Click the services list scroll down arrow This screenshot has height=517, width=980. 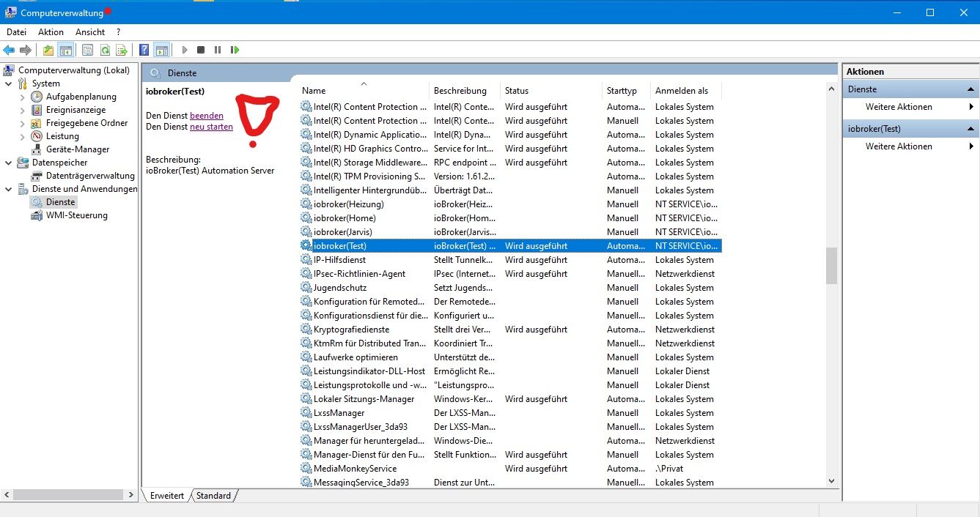(x=831, y=481)
